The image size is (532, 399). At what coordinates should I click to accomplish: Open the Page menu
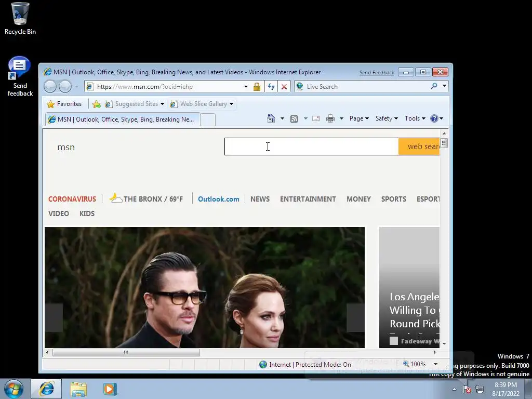(359, 118)
